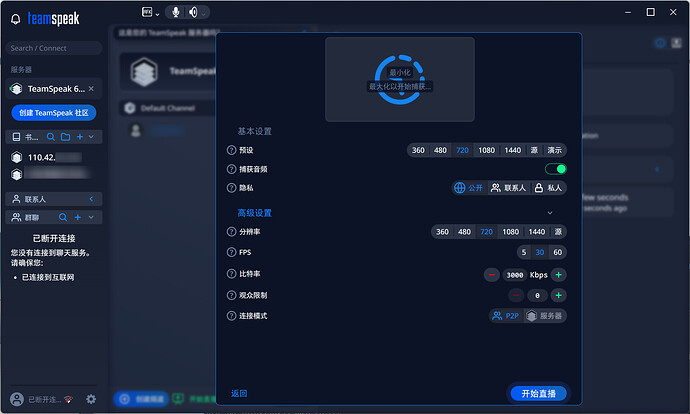Set privacy to 公开
The width and height of the screenshot is (690, 414).
coord(469,188)
